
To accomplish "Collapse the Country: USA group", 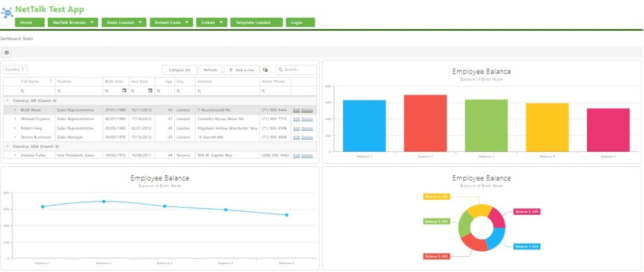I will [8, 146].
